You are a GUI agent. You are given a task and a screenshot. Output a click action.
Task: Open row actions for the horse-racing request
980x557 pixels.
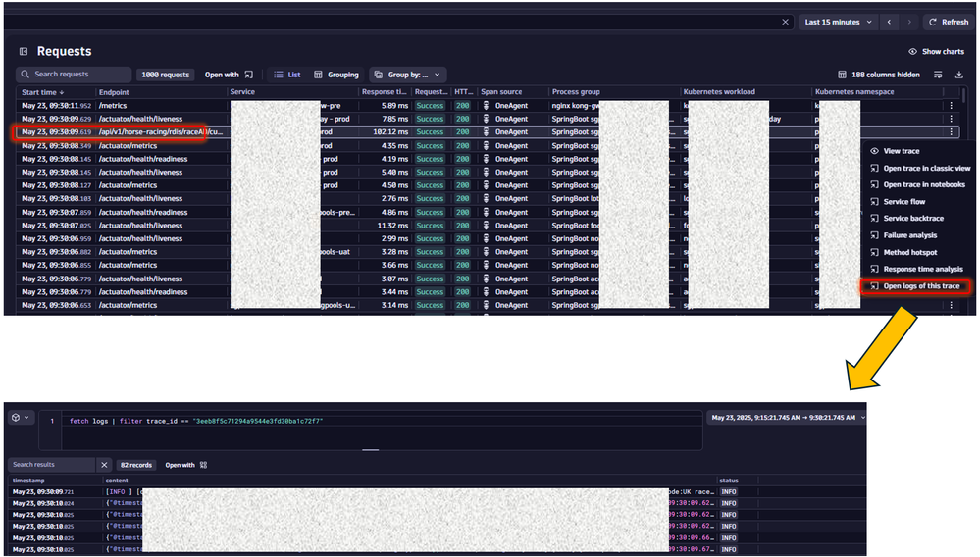[x=951, y=131]
